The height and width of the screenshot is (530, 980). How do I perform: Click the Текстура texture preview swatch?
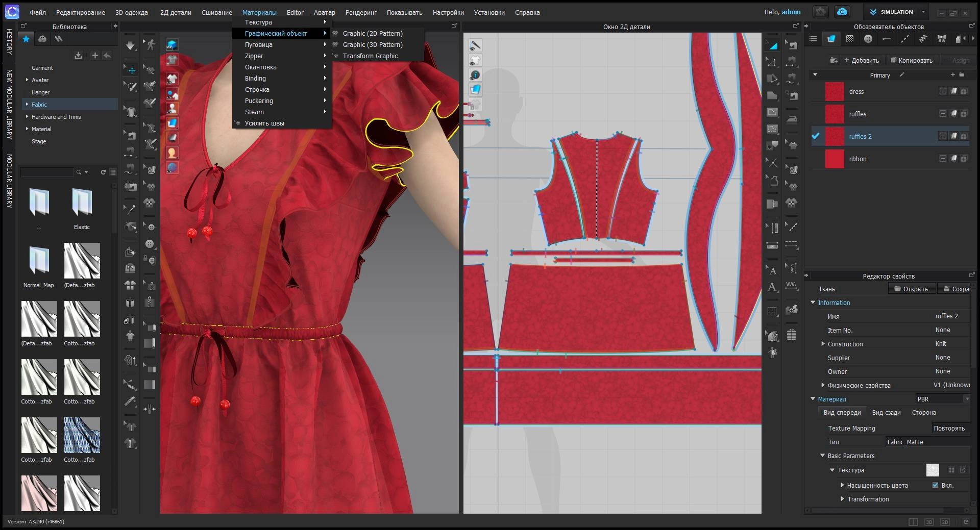tap(932, 470)
